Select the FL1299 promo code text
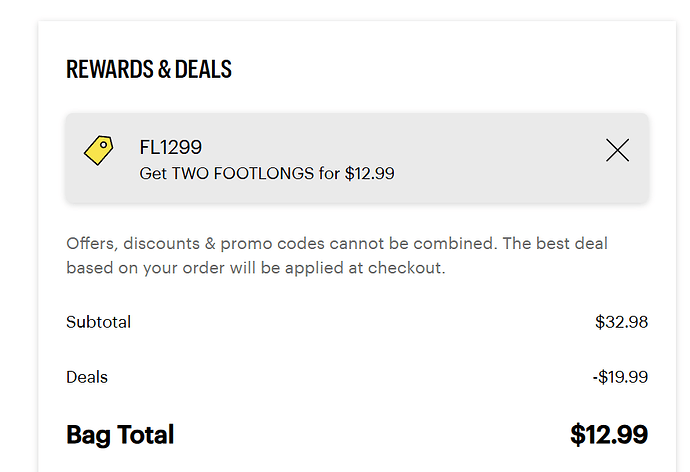 tap(170, 148)
